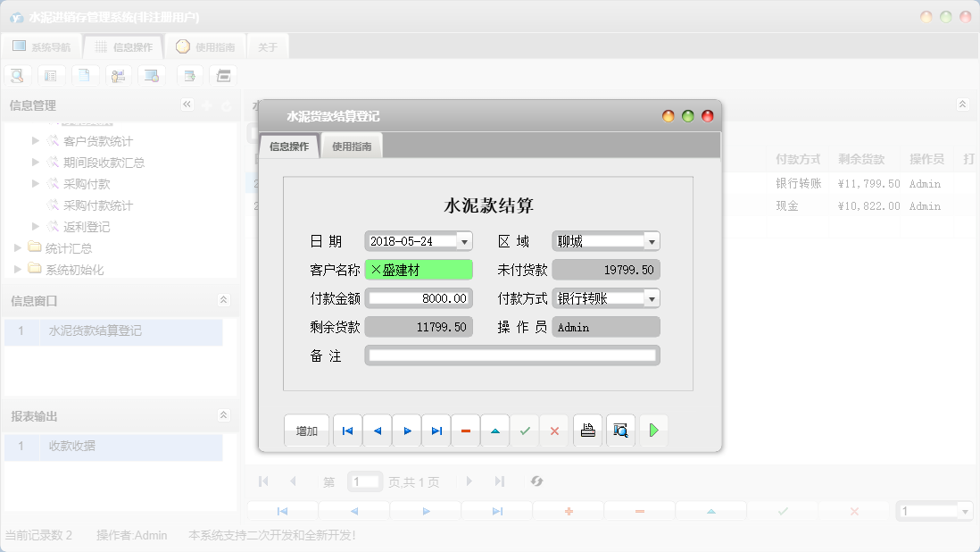980x552 pixels.
Task: Run the green play icon in the dialog
Action: (x=652, y=431)
